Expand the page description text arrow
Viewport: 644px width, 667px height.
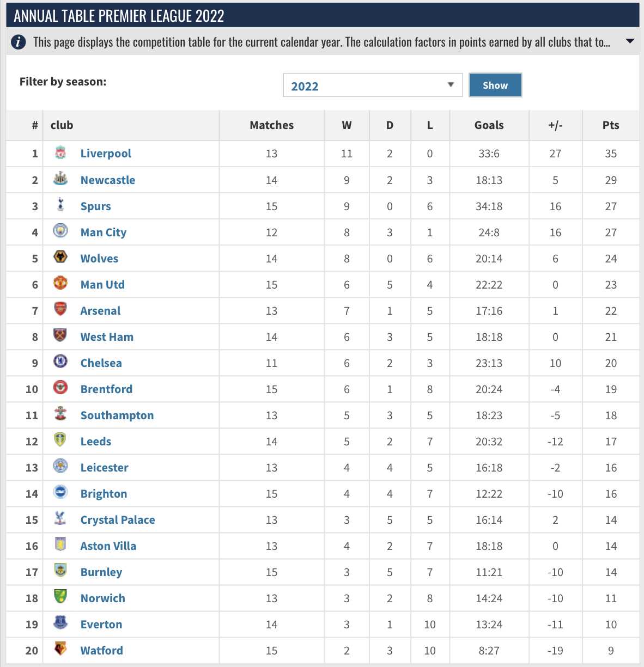(x=630, y=41)
